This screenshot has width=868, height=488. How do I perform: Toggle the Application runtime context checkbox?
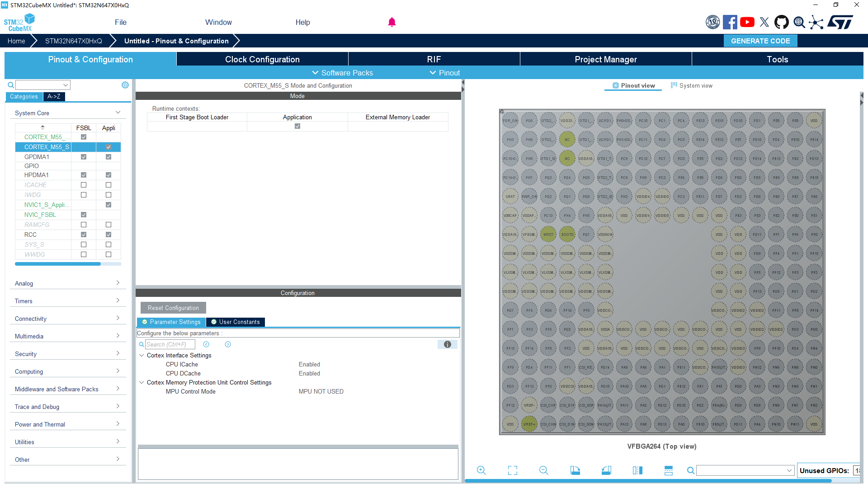(297, 127)
